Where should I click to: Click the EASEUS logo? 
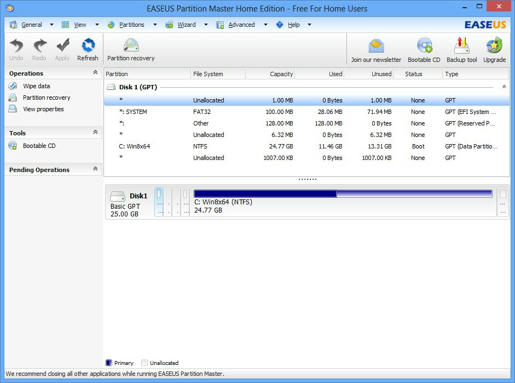click(485, 25)
